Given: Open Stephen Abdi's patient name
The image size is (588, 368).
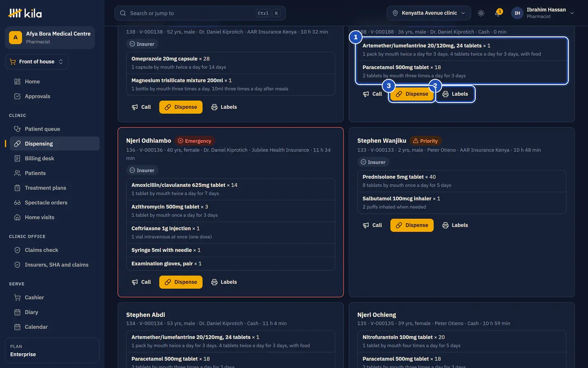Looking at the screenshot, I should (x=145, y=315).
